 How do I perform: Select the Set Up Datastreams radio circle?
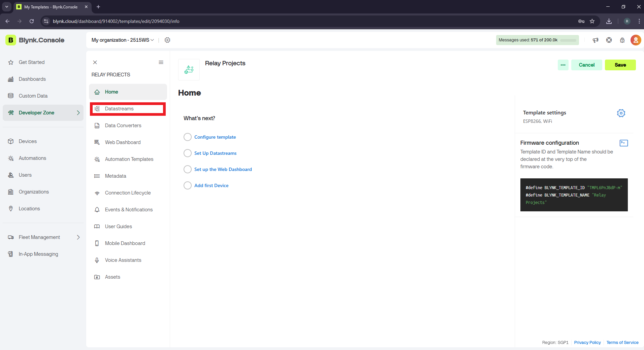tap(188, 153)
